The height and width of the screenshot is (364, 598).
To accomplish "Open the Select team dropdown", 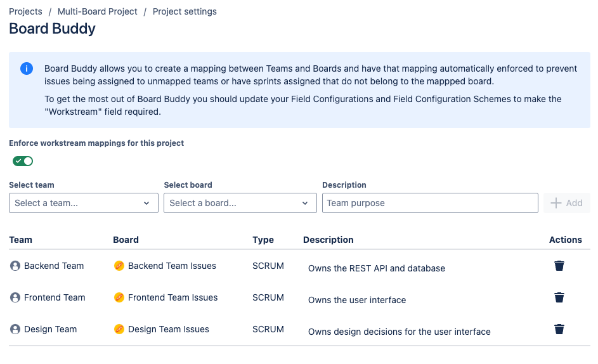I will (83, 203).
